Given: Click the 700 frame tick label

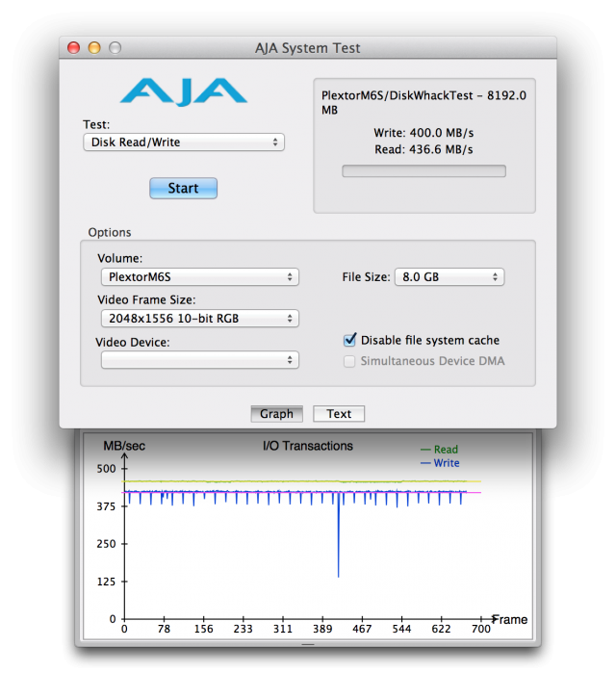Looking at the screenshot, I should coord(481,629).
